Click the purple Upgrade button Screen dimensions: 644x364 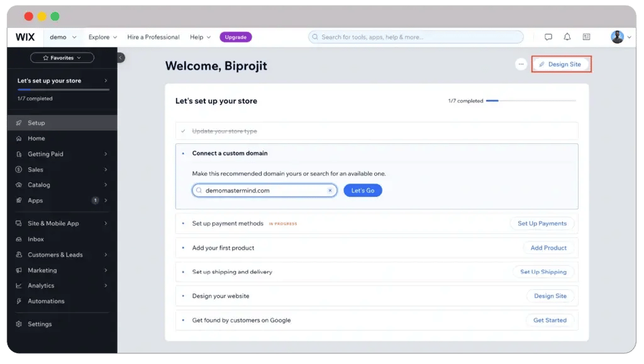pos(236,37)
